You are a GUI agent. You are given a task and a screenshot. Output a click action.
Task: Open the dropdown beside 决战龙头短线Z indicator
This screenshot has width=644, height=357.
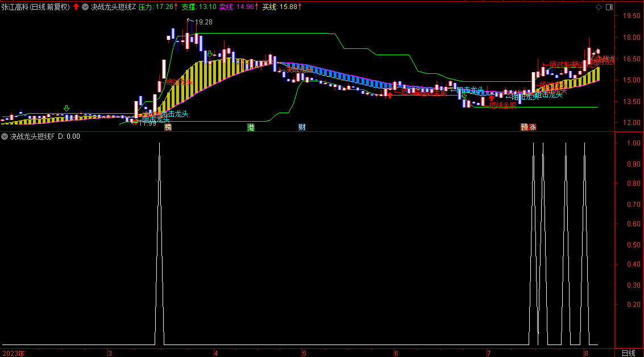pyautogui.click(x=85, y=7)
